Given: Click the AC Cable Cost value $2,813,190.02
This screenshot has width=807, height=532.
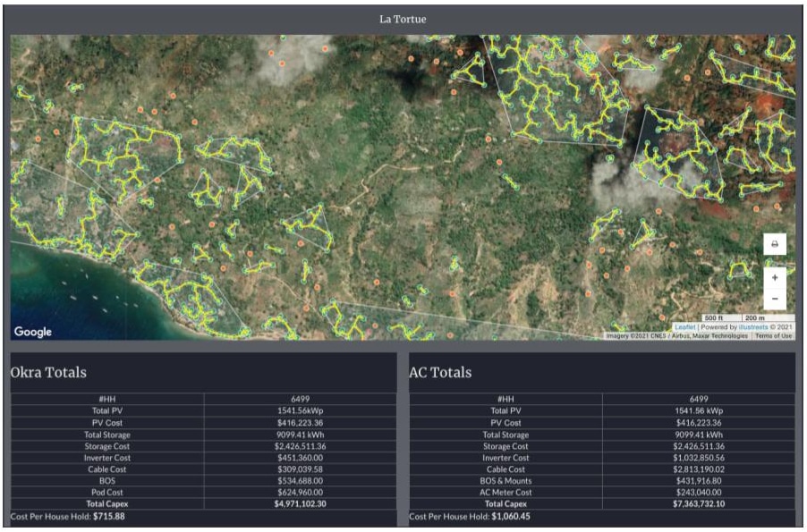Looking at the screenshot, I should [x=699, y=469].
